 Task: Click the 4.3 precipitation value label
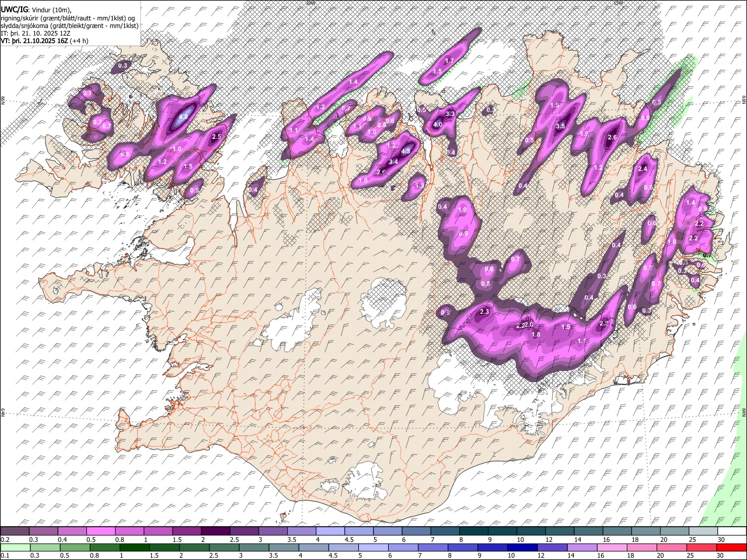point(407,150)
